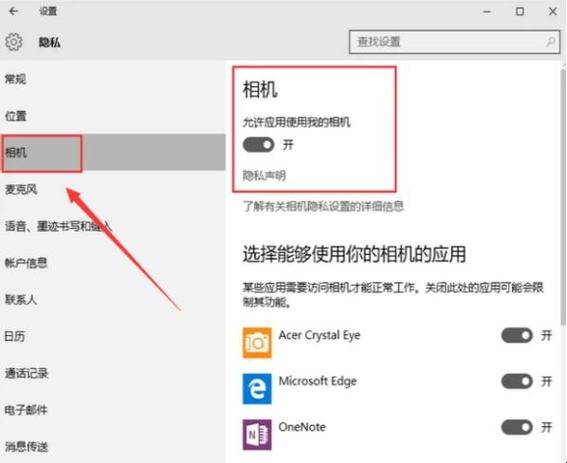
Task: Select the 相机 section
Action: point(112,152)
